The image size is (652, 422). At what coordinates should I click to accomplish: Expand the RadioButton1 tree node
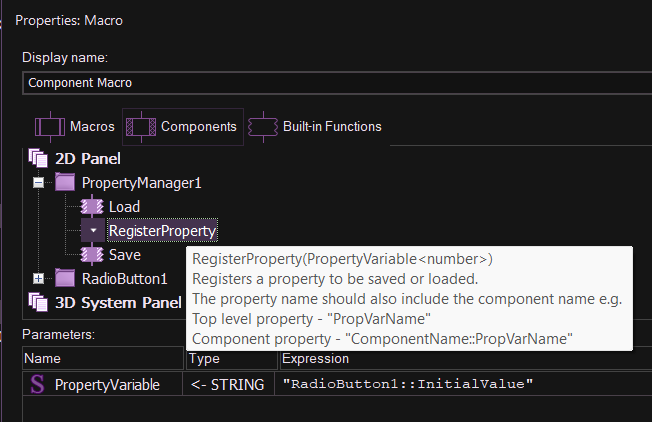pos(39,278)
